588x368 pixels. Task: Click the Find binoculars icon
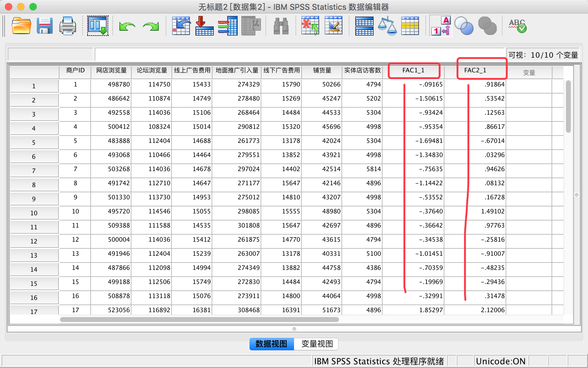[281, 26]
